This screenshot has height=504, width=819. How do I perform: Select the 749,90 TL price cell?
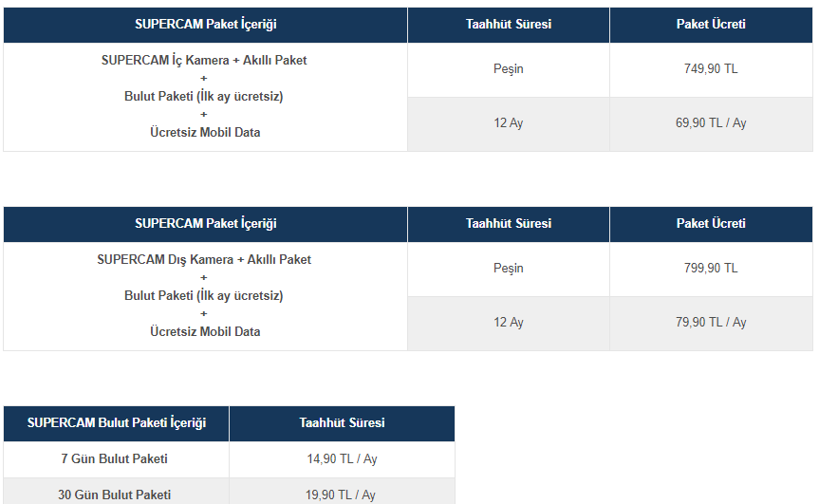click(711, 69)
